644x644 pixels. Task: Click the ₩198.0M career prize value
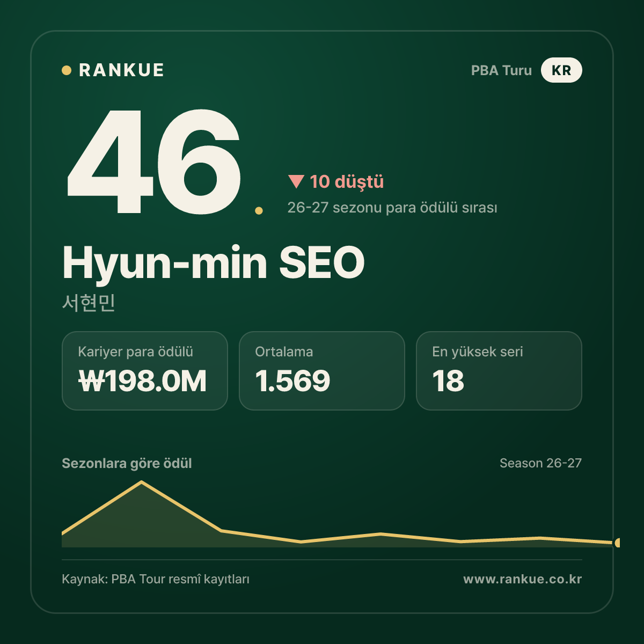143,381
